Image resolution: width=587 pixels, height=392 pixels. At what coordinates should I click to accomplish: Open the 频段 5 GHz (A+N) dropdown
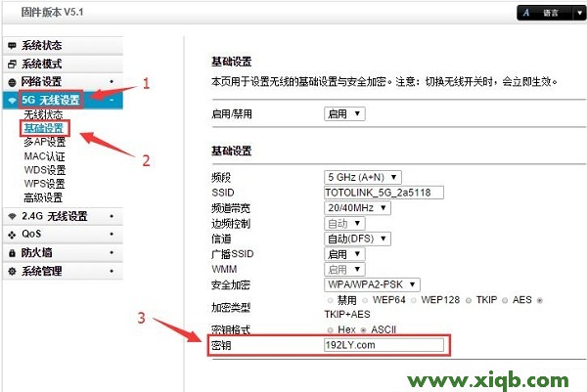(x=362, y=177)
